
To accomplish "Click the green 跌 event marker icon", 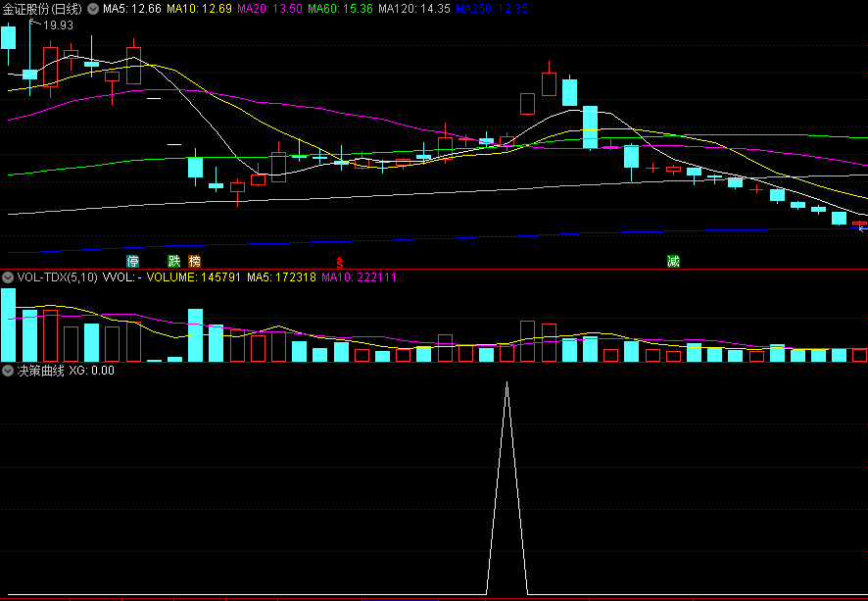I will tap(174, 262).
